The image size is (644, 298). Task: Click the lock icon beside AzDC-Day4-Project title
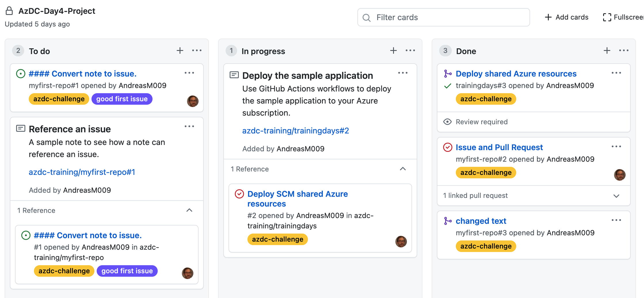[x=9, y=11]
